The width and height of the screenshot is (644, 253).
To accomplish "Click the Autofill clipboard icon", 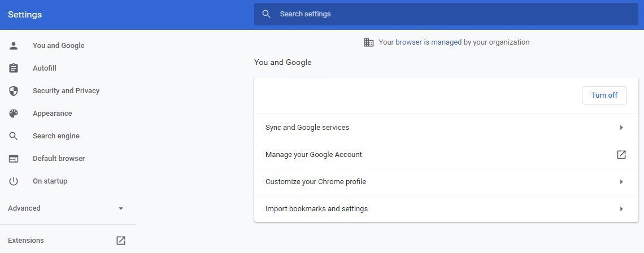I will click(x=14, y=68).
